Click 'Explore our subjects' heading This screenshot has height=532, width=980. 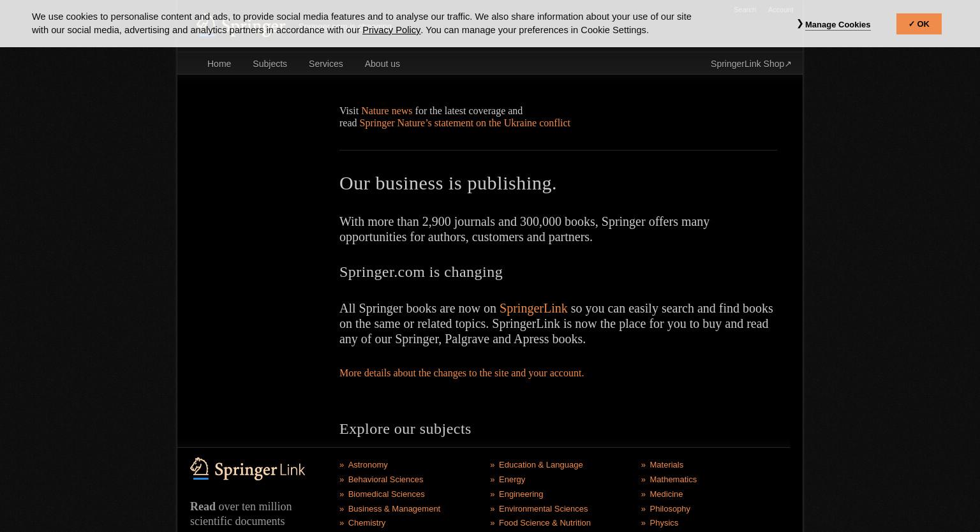coord(405,429)
